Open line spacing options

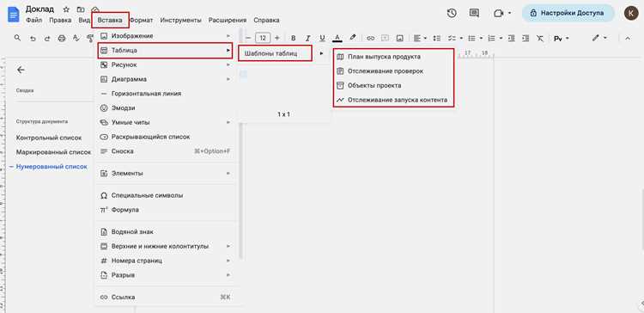(x=437, y=38)
